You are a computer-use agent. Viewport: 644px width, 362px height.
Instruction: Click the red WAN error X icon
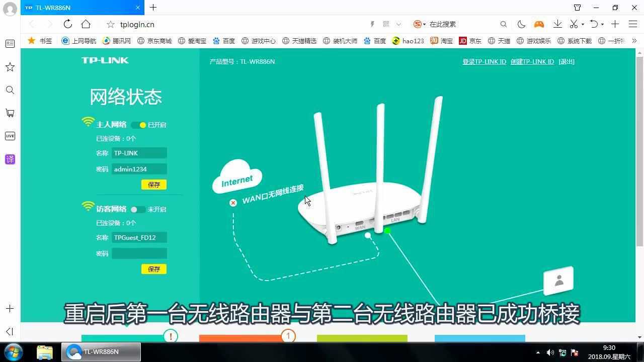(x=233, y=203)
